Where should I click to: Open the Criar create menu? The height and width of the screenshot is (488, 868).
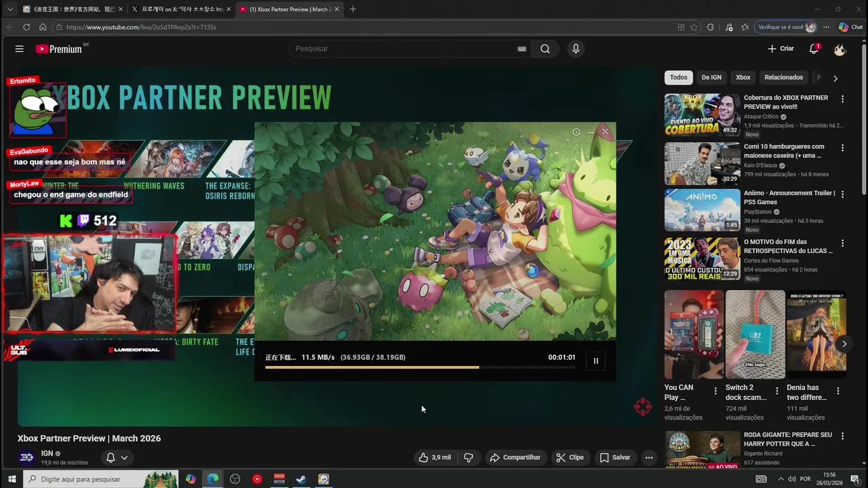(x=781, y=49)
